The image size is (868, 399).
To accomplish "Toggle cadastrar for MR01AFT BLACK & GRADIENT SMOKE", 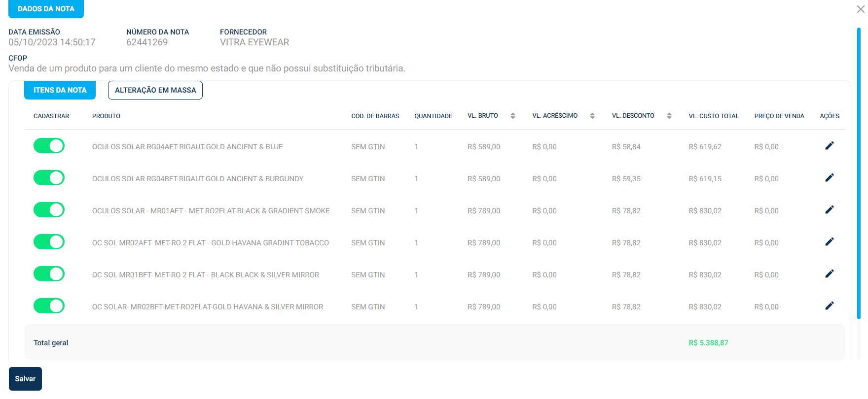I will pos(49,210).
